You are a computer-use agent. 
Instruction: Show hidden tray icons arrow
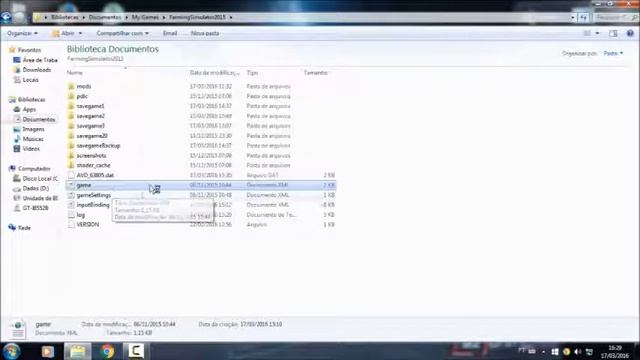pyautogui.click(x=543, y=351)
